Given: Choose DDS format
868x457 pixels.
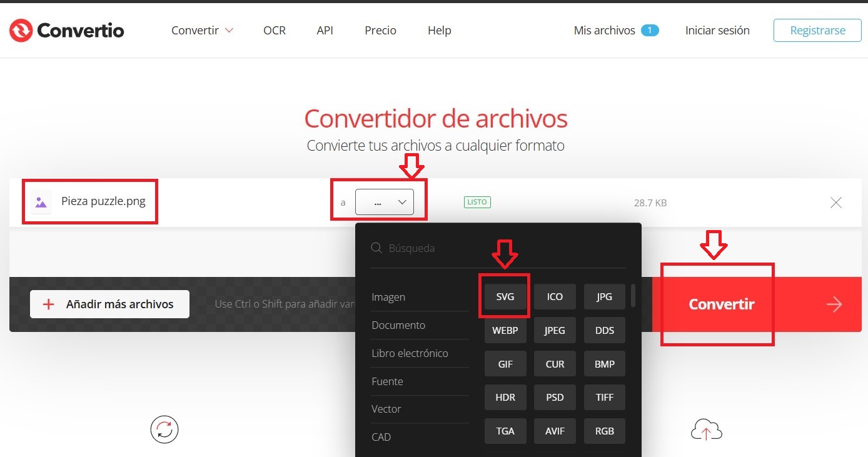Looking at the screenshot, I should click(x=604, y=331).
